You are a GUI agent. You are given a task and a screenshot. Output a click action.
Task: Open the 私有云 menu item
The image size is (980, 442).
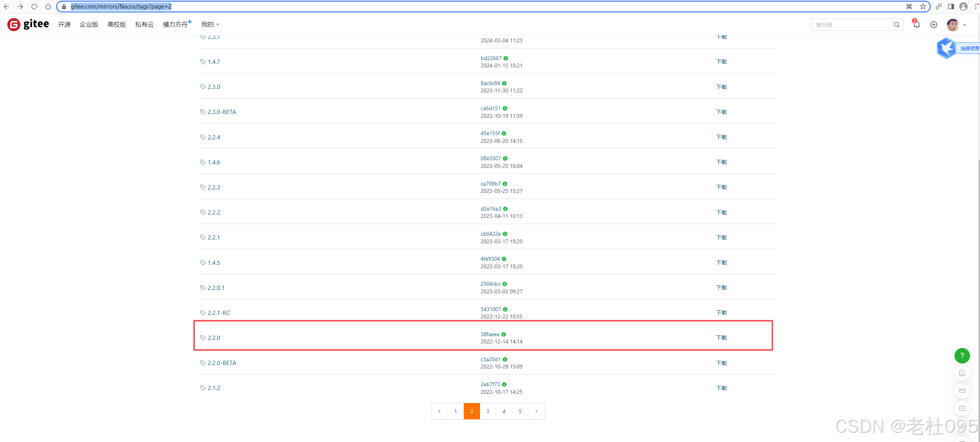144,24
